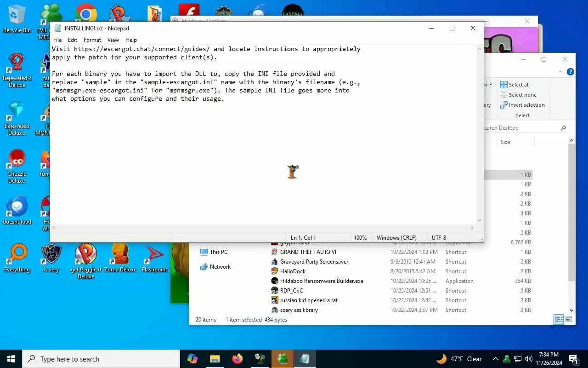Select Network in Explorer navigation pane
588x368 pixels.
(x=215, y=267)
